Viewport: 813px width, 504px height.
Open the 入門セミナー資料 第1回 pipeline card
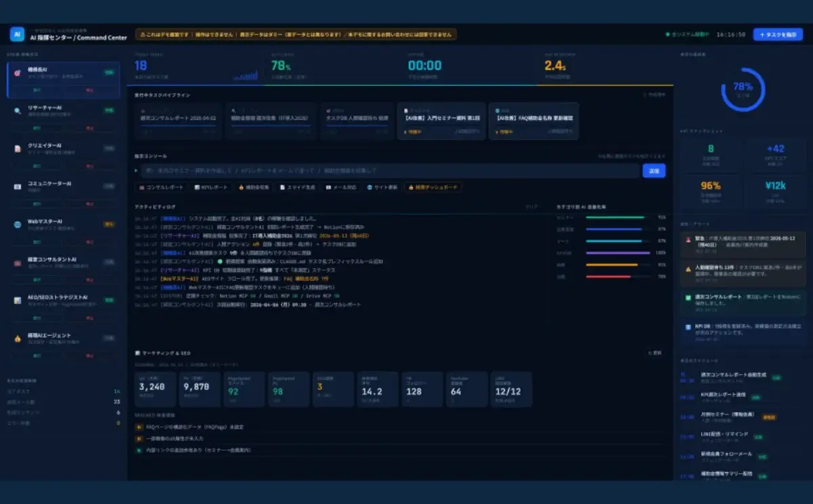441,121
